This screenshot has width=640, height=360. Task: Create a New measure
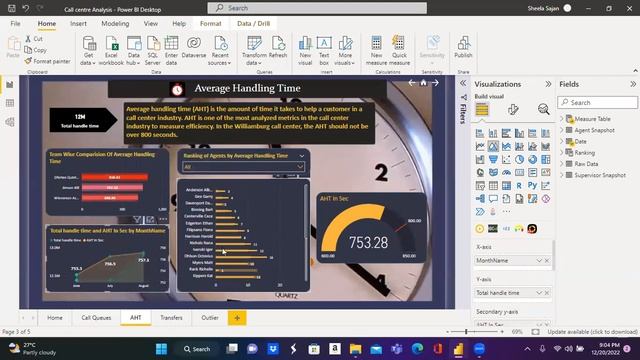tap(376, 51)
